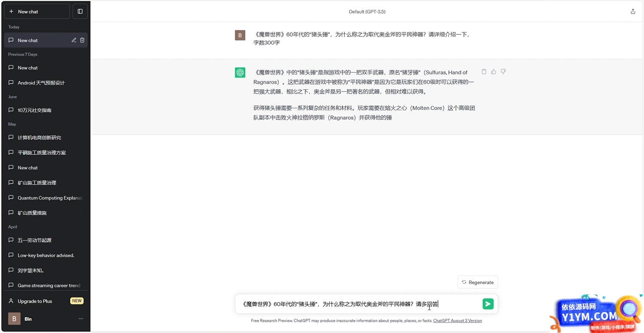Copy the response with the clipboard icon
Screen dimensions: 644x333
pos(484,72)
